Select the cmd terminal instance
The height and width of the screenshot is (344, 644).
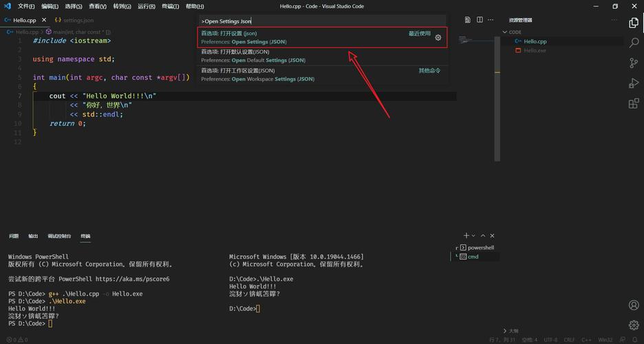coord(476,257)
